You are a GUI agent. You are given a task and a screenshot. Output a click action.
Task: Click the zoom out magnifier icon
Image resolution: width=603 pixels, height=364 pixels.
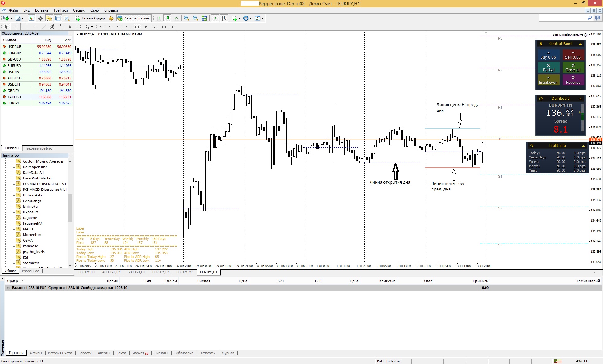(195, 18)
